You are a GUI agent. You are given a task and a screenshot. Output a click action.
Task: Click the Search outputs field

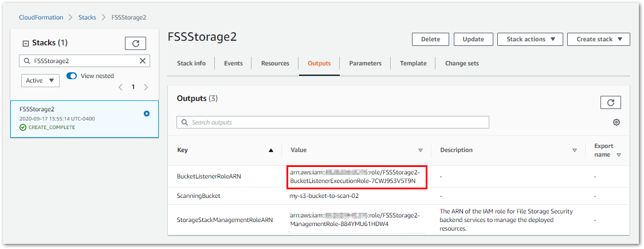click(332, 122)
